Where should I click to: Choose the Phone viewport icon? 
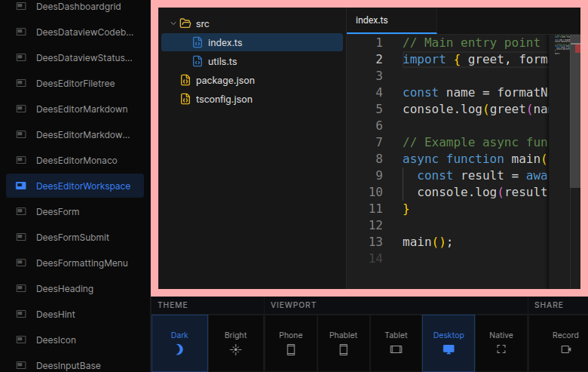(290, 349)
